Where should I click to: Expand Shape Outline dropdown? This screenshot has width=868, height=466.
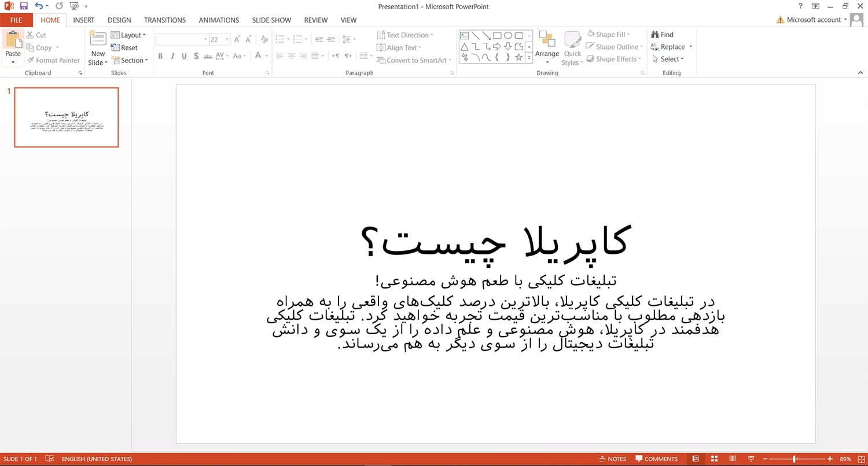click(615, 47)
